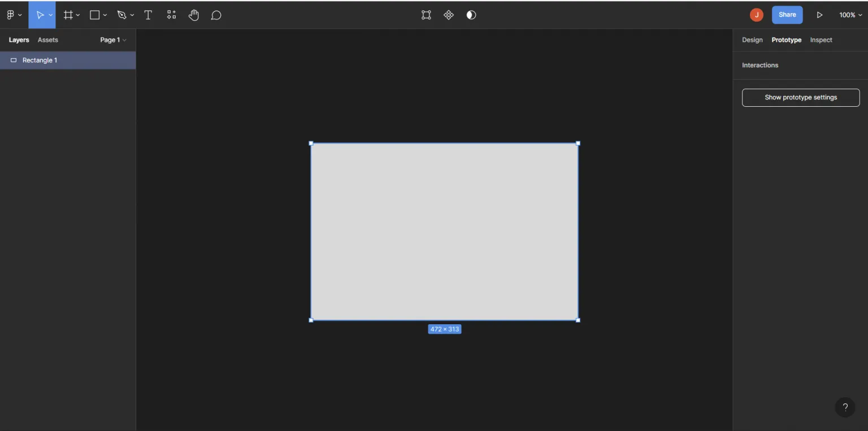This screenshot has height=431, width=868.
Task: Switch to the Assets tab
Action: tap(47, 40)
